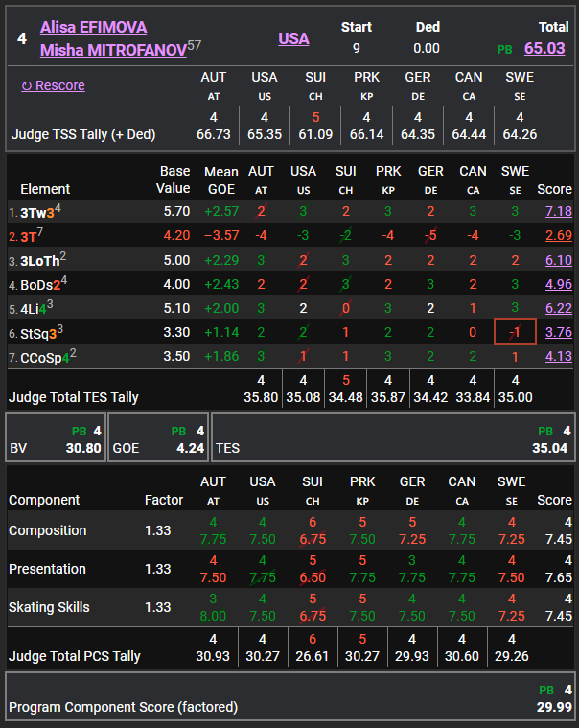Click the 7.18 score for 3Tw3

coord(557,211)
